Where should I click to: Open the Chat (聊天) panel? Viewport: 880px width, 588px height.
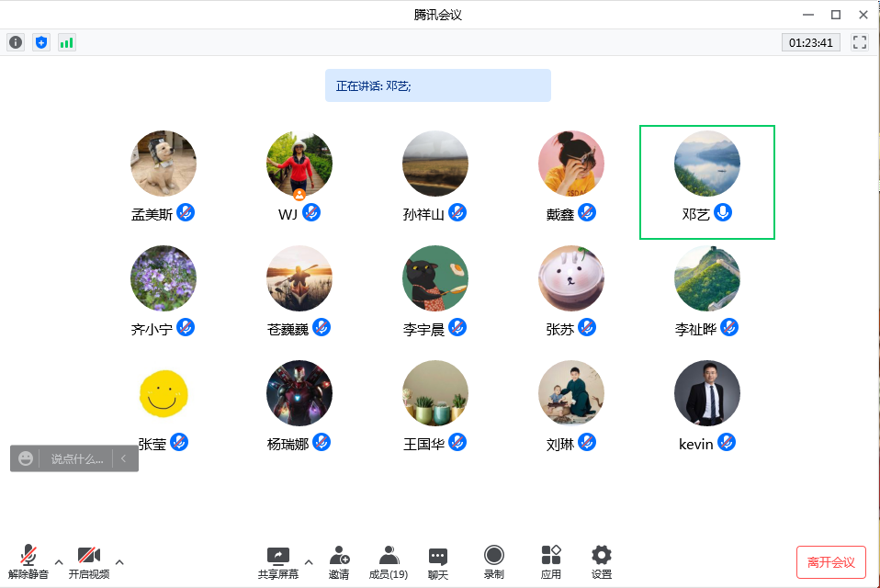point(438,562)
